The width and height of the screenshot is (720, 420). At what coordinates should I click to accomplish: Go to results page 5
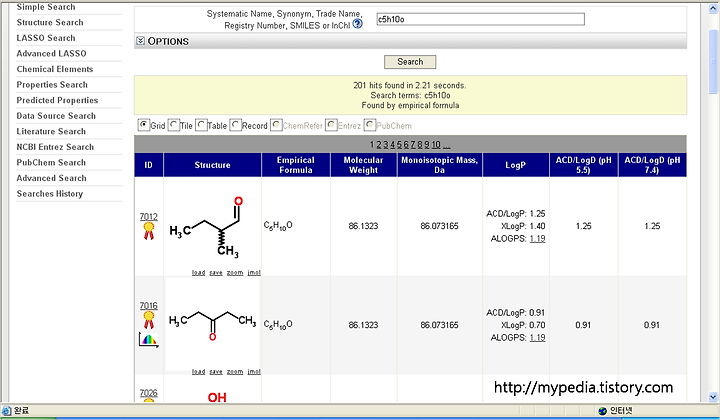(399, 145)
